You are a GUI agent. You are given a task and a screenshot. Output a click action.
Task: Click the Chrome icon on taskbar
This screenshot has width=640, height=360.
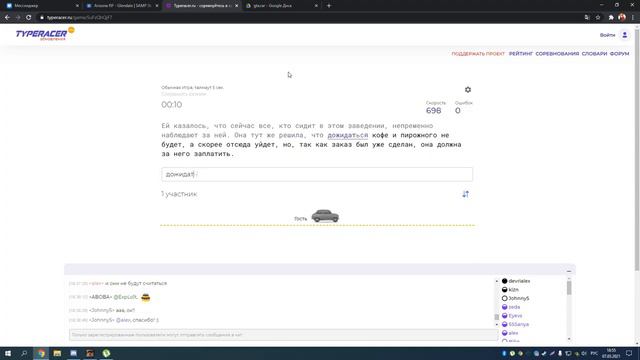point(41,353)
